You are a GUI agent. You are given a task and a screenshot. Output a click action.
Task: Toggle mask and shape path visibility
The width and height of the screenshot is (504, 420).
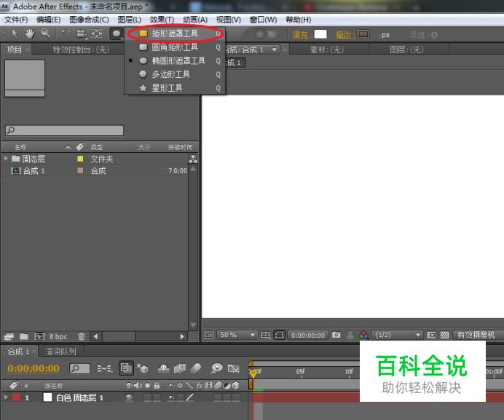tap(279, 335)
